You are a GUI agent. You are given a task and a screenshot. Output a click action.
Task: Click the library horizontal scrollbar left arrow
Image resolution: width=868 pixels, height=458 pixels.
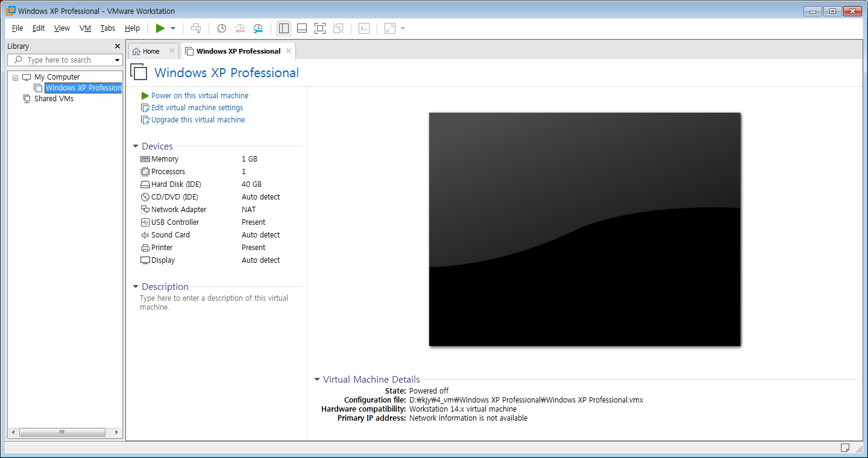tap(14, 433)
